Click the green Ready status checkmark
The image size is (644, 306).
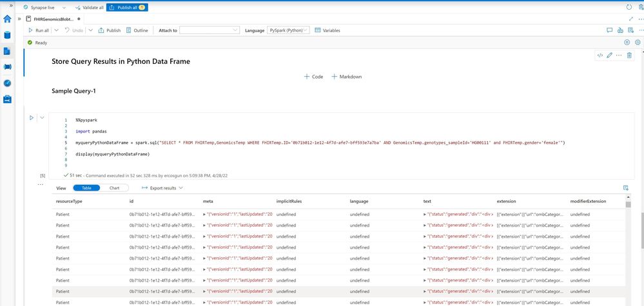pos(30,43)
